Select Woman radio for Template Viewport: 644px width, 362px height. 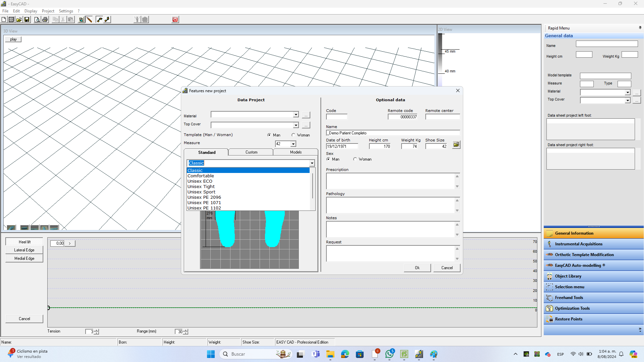click(x=293, y=135)
